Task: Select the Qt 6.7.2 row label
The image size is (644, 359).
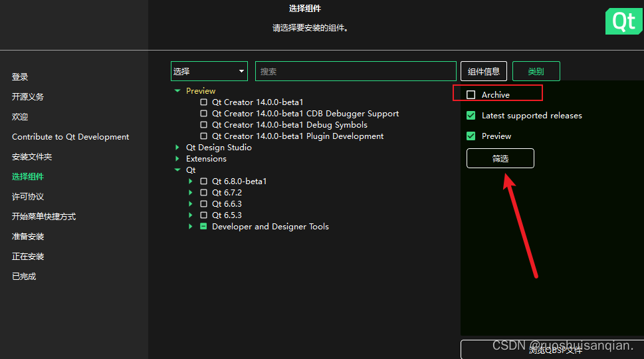Action: (227, 192)
